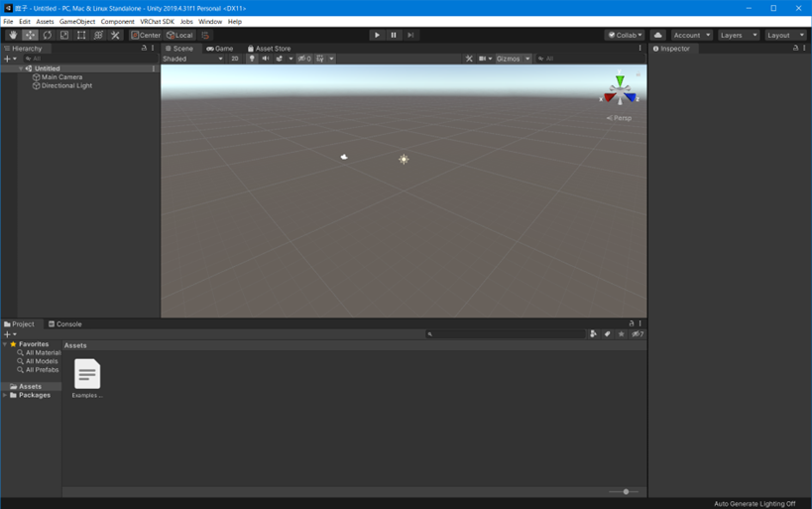The height and width of the screenshot is (509, 812).
Task: Click the Step frame button
Action: (x=410, y=35)
